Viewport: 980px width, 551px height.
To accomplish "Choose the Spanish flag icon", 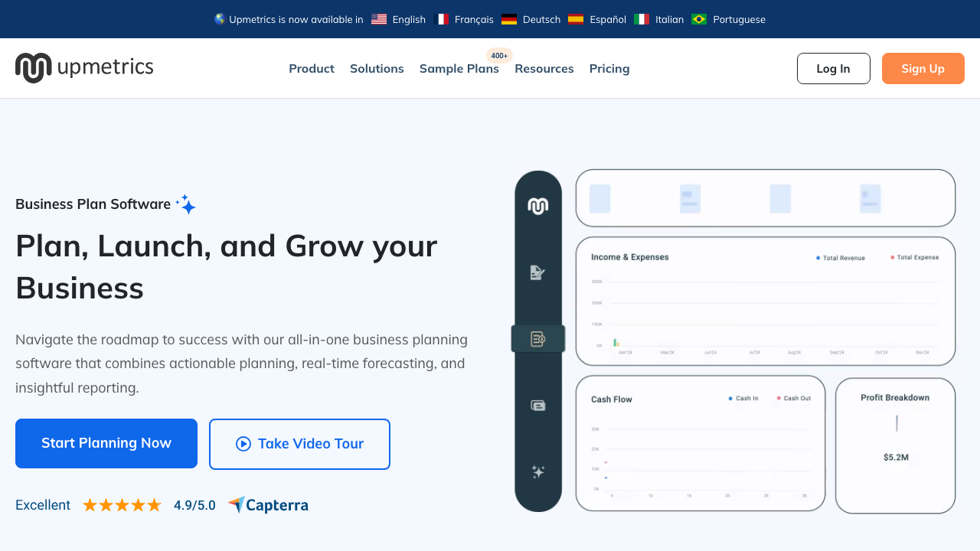I will pos(576,19).
